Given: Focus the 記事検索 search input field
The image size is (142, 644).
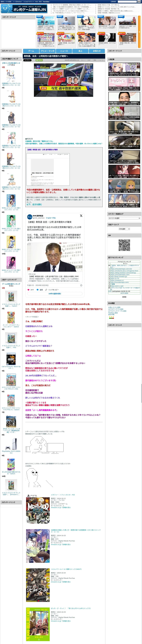Looking at the screenshot, I should tap(127, 2).
